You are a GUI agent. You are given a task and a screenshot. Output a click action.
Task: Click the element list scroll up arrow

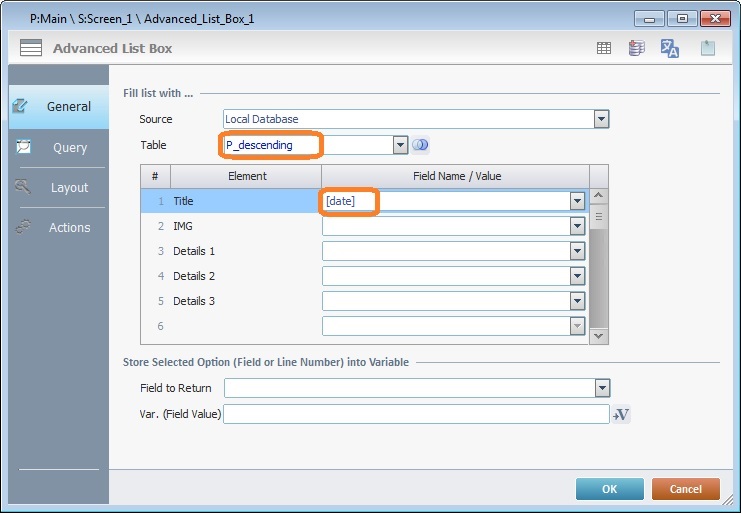(x=598, y=195)
